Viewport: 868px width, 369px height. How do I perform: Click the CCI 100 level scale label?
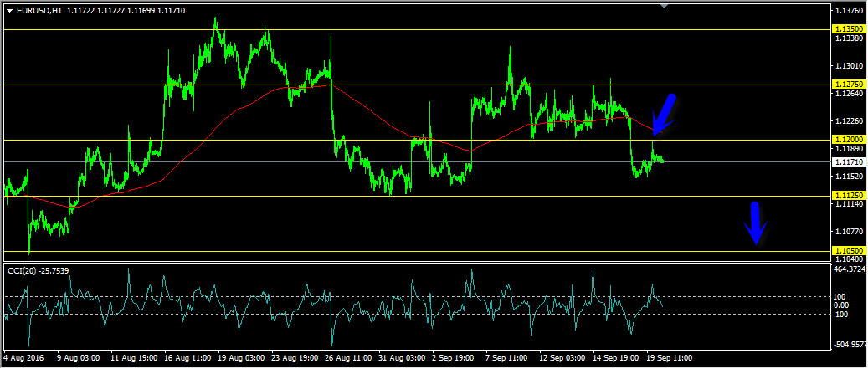pyautogui.click(x=841, y=296)
